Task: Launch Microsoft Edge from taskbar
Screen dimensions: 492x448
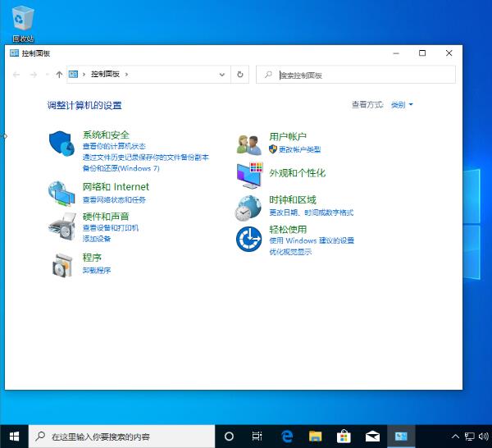Action: tap(287, 437)
